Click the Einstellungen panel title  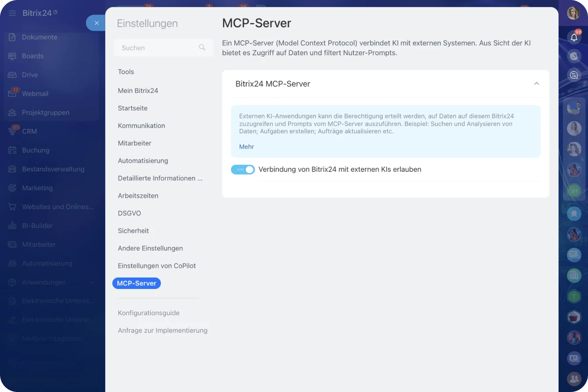pyautogui.click(x=147, y=24)
